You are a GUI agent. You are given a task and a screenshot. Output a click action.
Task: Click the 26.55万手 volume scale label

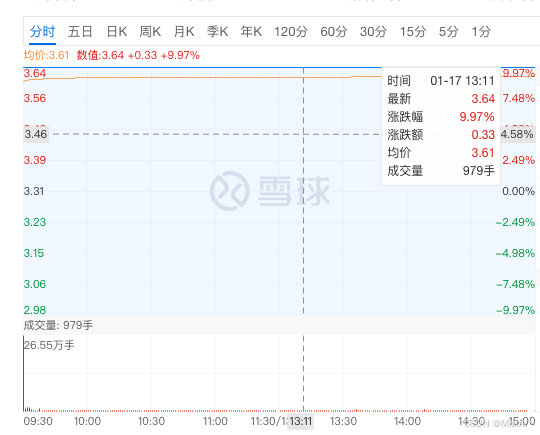click(49, 345)
